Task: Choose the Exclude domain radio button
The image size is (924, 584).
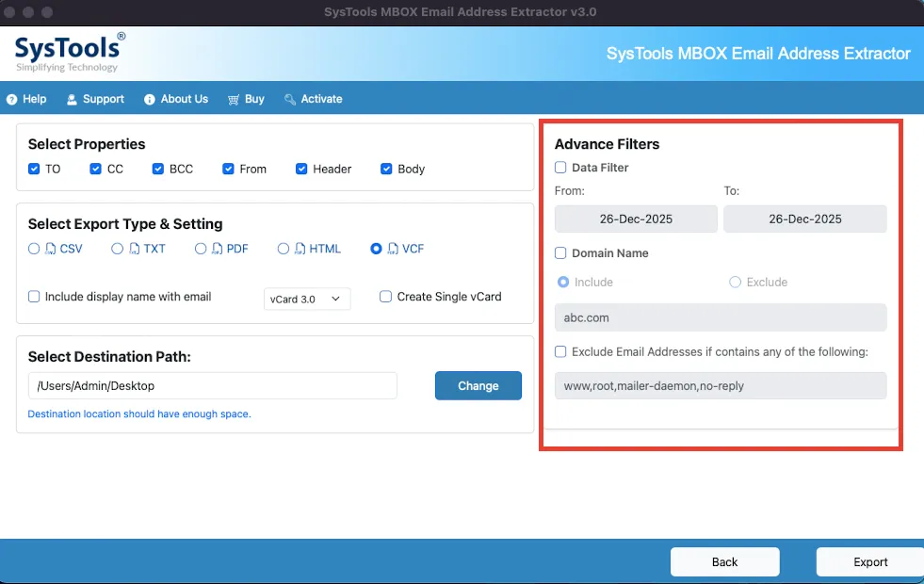Action: point(735,283)
